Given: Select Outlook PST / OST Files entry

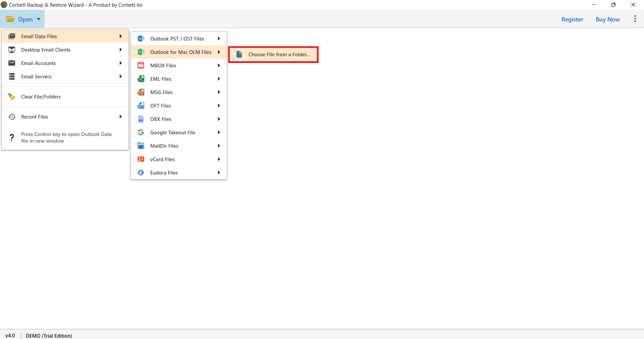Looking at the screenshot, I should point(179,39).
